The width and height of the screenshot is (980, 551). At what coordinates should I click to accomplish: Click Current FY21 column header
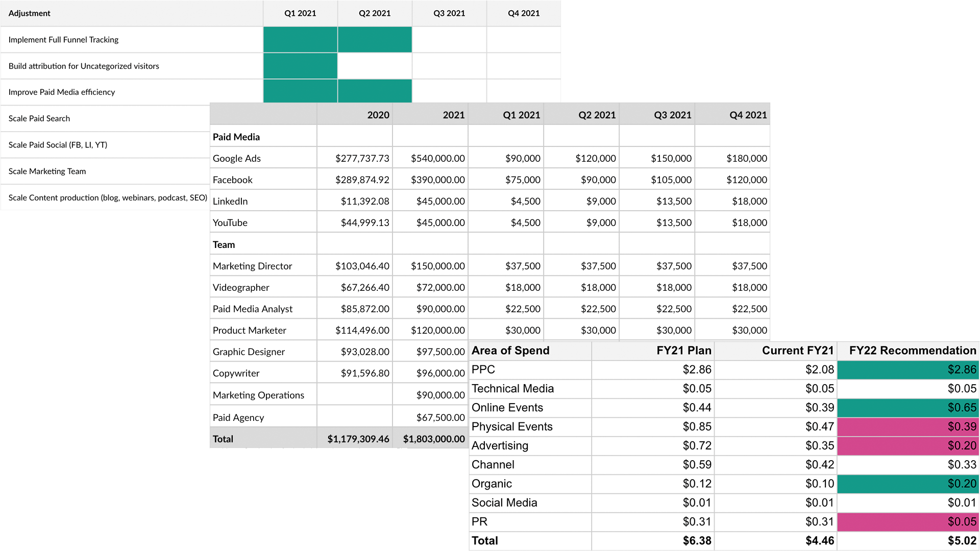coord(798,350)
